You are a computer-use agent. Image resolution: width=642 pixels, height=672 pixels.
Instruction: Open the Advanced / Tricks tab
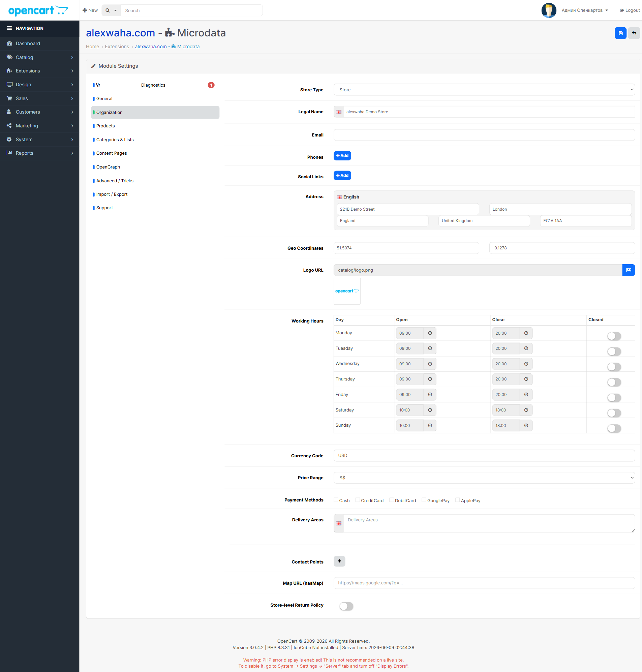(155, 181)
